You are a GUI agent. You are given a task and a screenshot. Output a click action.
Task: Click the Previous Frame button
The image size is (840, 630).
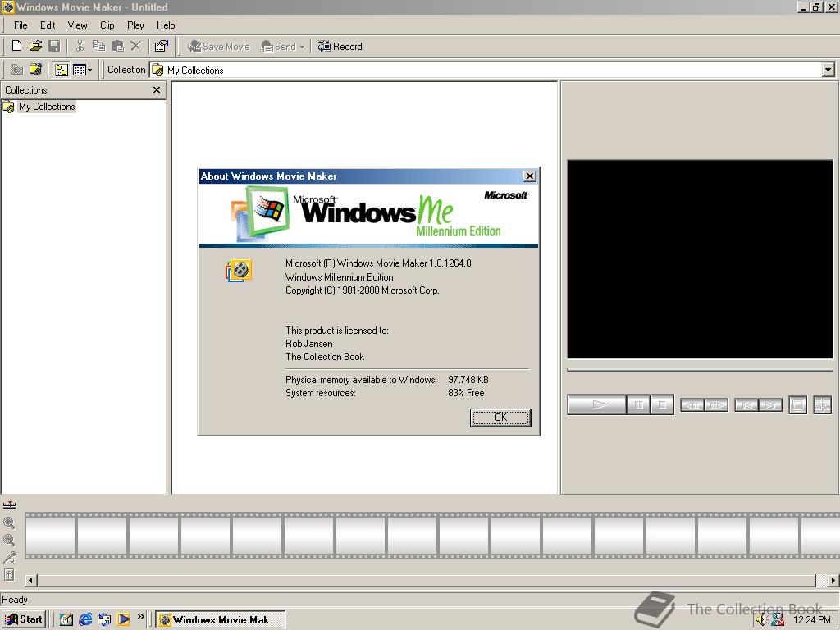(x=692, y=405)
